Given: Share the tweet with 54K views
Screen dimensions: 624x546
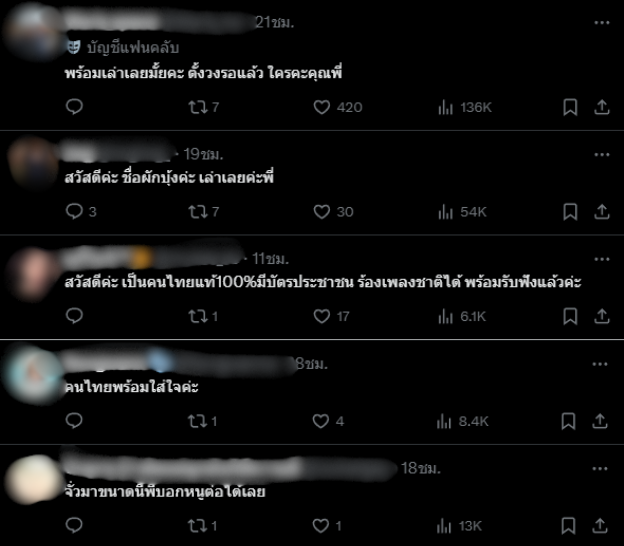Looking at the screenshot, I should tap(602, 212).
